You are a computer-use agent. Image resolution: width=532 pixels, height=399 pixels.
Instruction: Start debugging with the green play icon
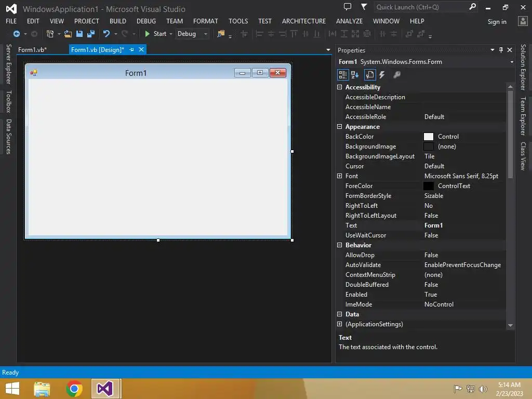pyautogui.click(x=147, y=34)
